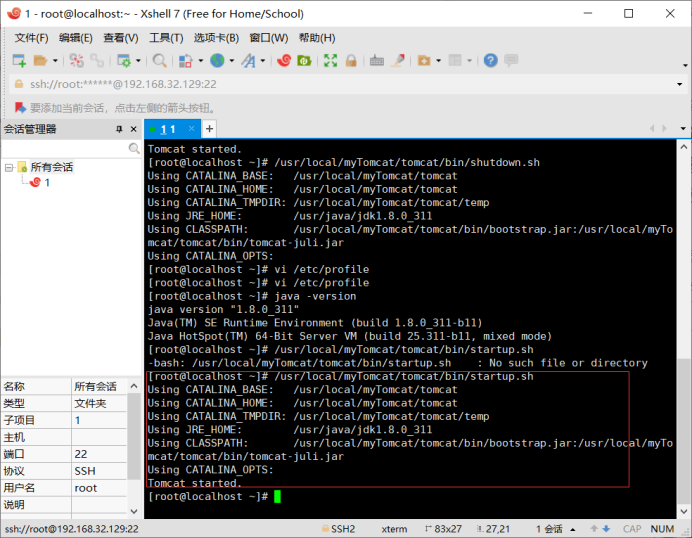The width and height of the screenshot is (692, 538).
Task: Click the keyboard key mapping icon
Action: [x=377, y=60]
